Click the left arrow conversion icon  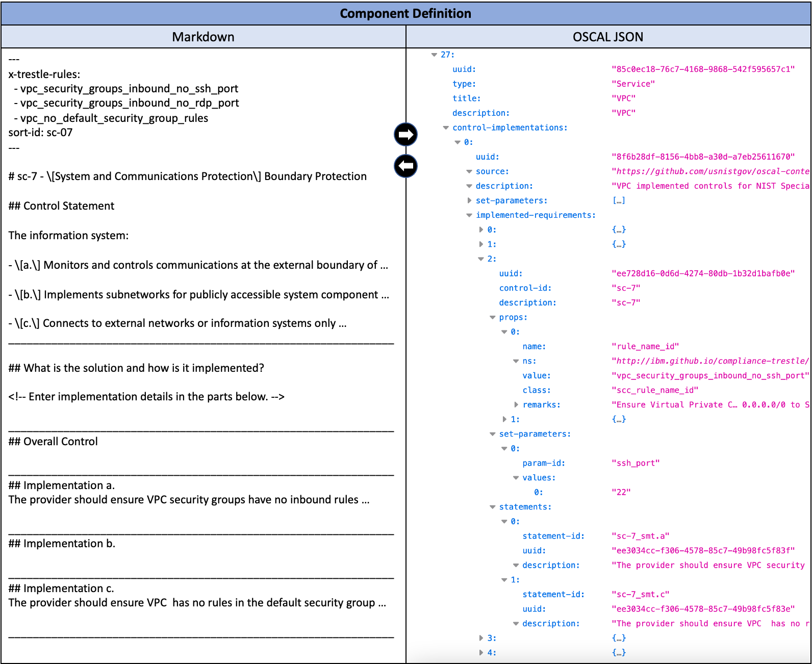[x=405, y=166]
